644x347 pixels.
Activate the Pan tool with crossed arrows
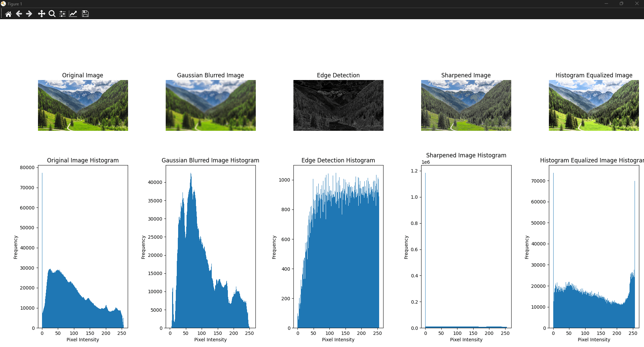tap(41, 14)
